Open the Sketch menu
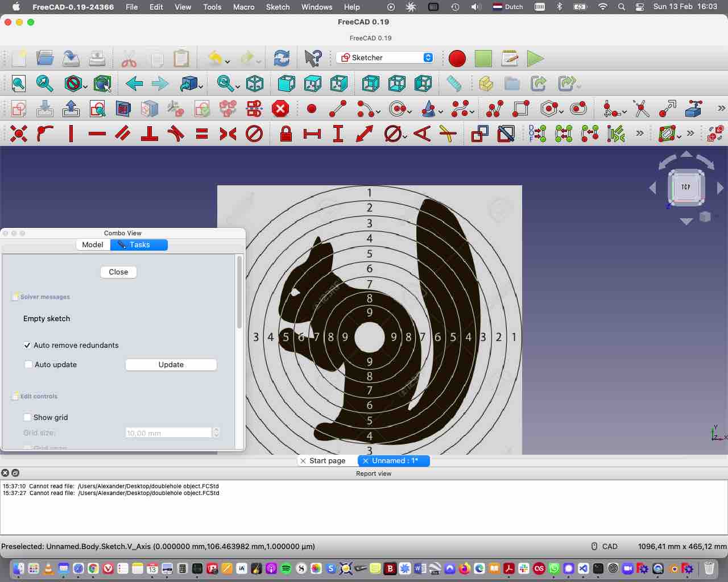The height and width of the screenshot is (582, 728). pyautogui.click(x=278, y=7)
